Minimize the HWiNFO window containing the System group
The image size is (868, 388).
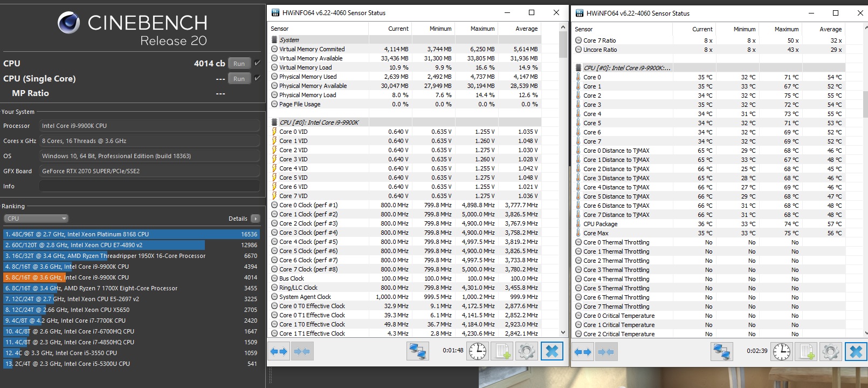(x=507, y=12)
